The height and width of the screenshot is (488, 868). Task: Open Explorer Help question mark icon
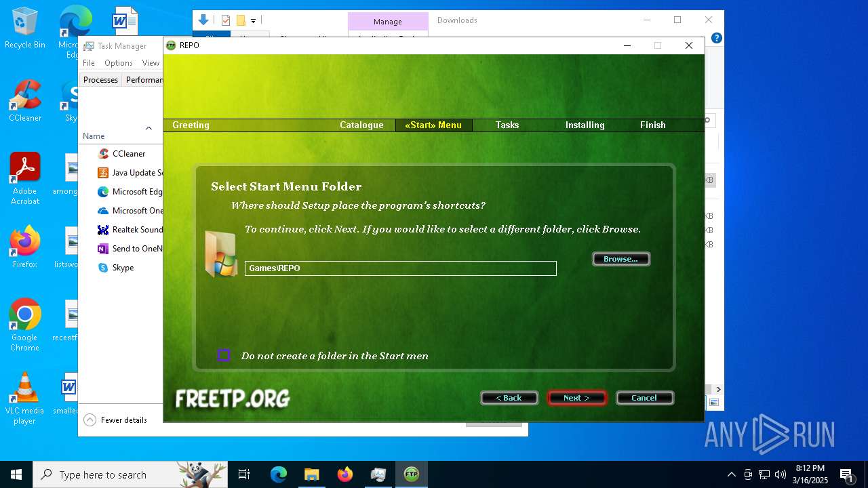pos(717,38)
